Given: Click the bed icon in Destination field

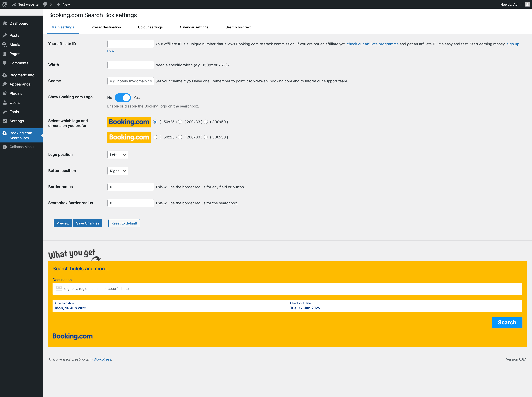Looking at the screenshot, I should tap(59, 289).
